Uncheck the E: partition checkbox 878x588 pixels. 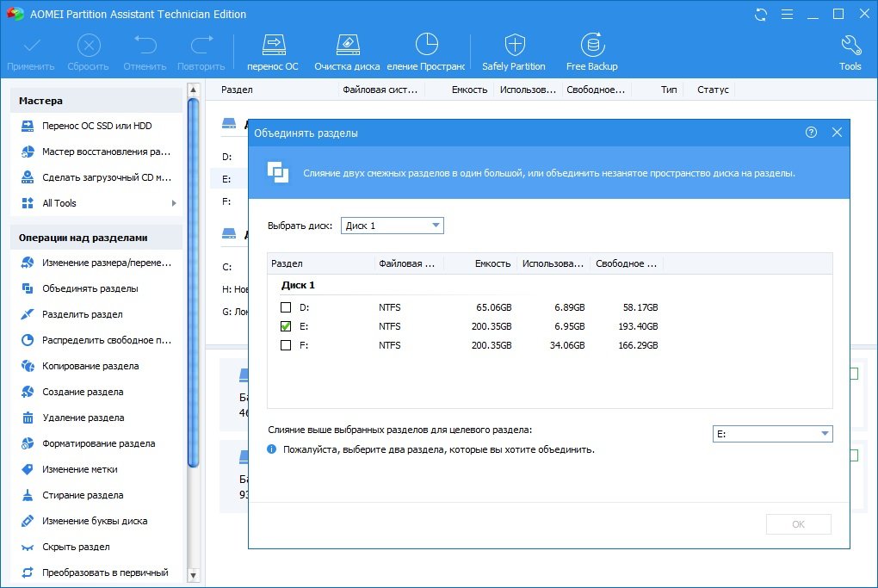point(286,326)
